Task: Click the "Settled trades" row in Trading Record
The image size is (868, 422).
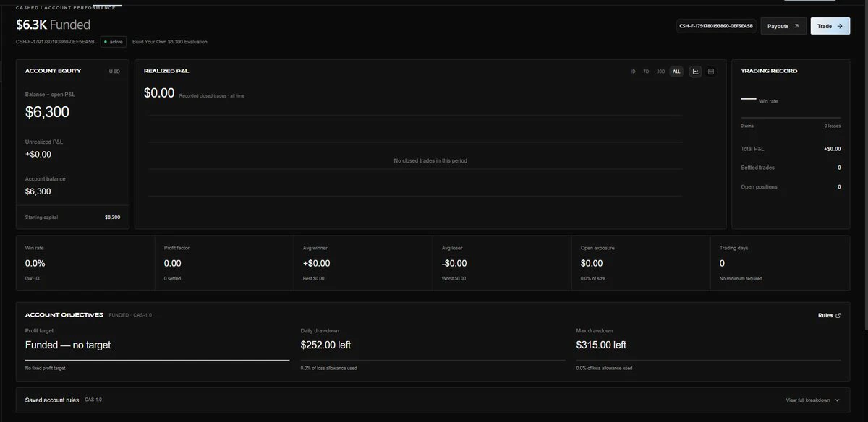Action: (x=791, y=168)
